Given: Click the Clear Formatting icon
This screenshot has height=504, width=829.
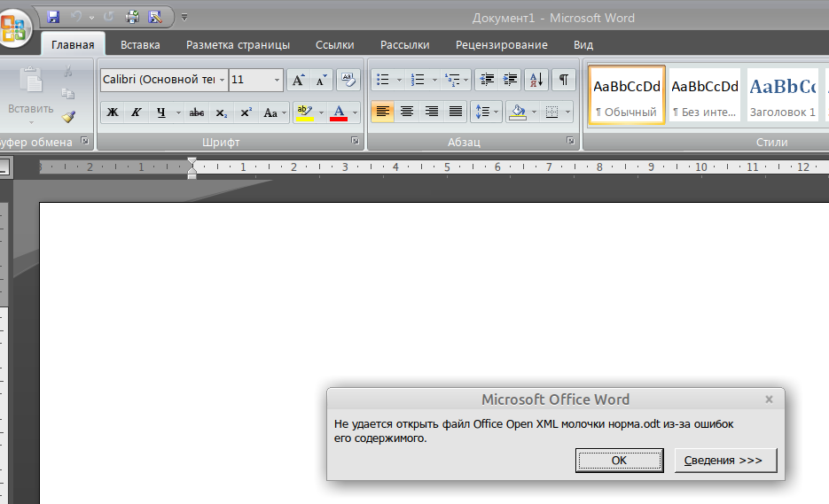Looking at the screenshot, I should click(x=348, y=80).
